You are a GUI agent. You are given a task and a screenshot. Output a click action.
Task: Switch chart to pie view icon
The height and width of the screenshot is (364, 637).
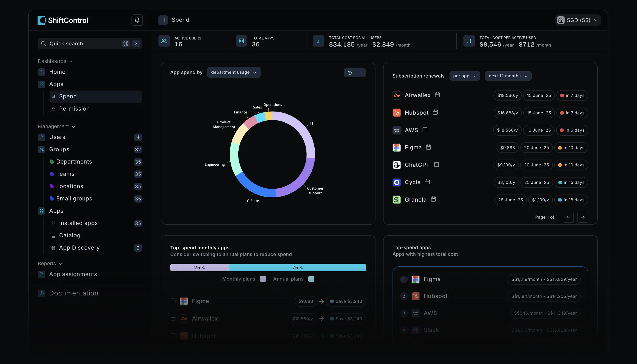click(x=350, y=73)
